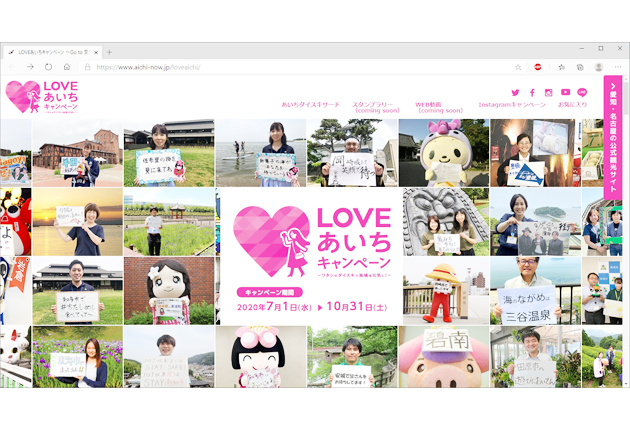The width and height of the screenshot is (630, 430).
Task: Open the Twitter social icon
Action: click(x=515, y=93)
